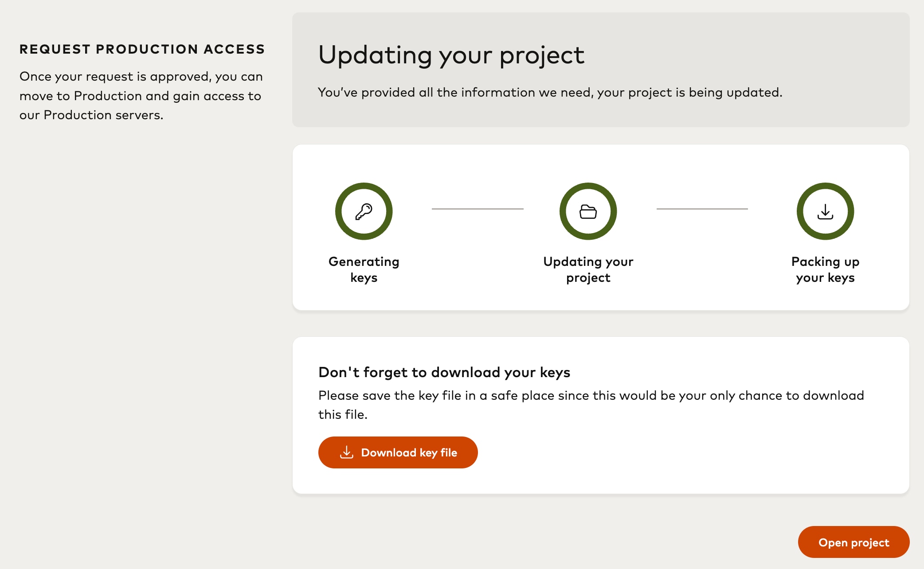Open the project with Open project button
Viewport: 924px width, 569px height.
pos(854,542)
